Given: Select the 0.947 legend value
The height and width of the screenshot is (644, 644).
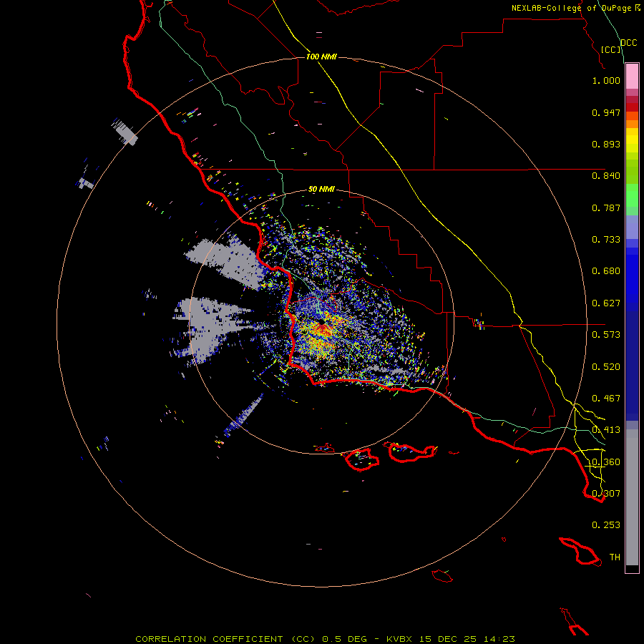Looking at the screenshot, I should pyautogui.click(x=606, y=112).
